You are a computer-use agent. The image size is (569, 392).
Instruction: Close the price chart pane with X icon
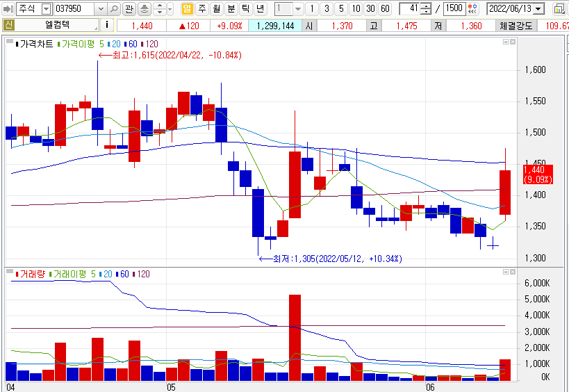pyautogui.click(x=513, y=42)
